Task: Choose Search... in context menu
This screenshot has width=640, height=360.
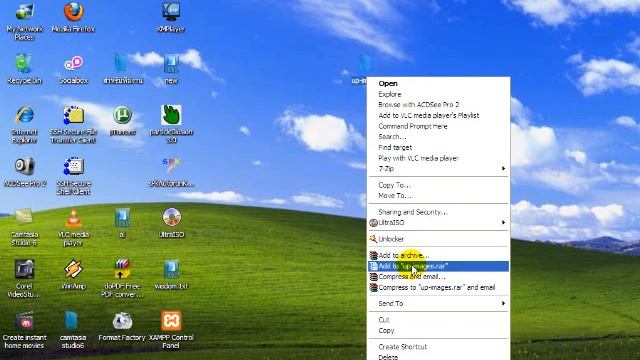Action: click(x=439, y=136)
